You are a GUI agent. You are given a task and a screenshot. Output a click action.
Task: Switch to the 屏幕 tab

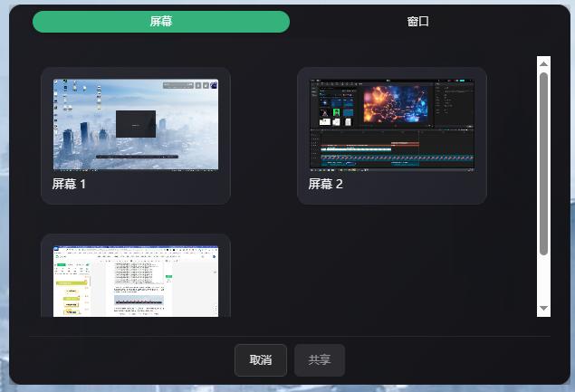pyautogui.click(x=161, y=22)
